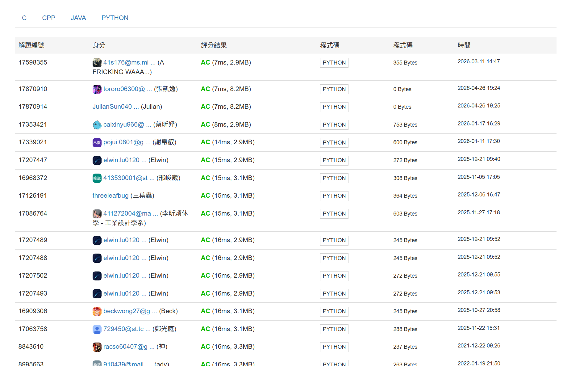This screenshot has height=366, width=588.
Task: View PYTHON code of submission 17598355
Action: 334,63
